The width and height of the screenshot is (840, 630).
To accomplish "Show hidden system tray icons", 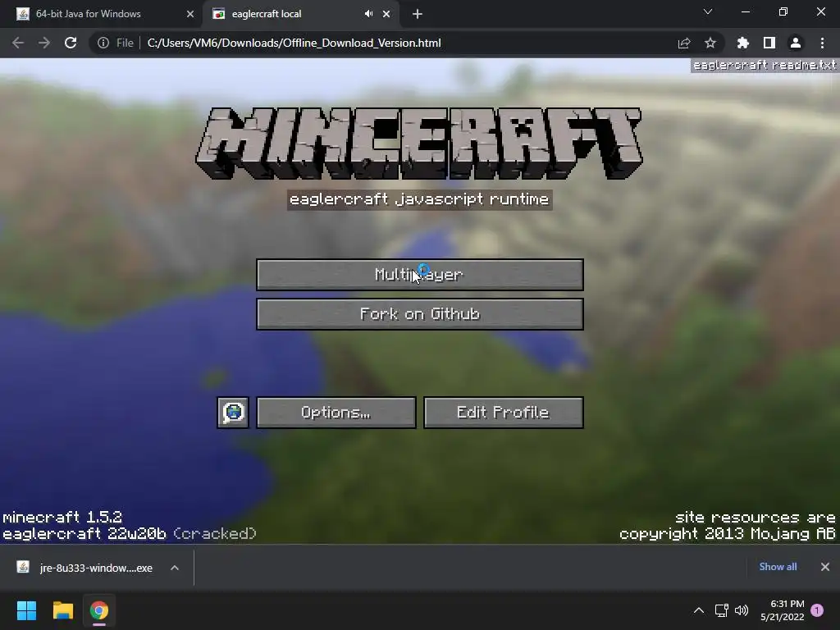I will click(699, 610).
